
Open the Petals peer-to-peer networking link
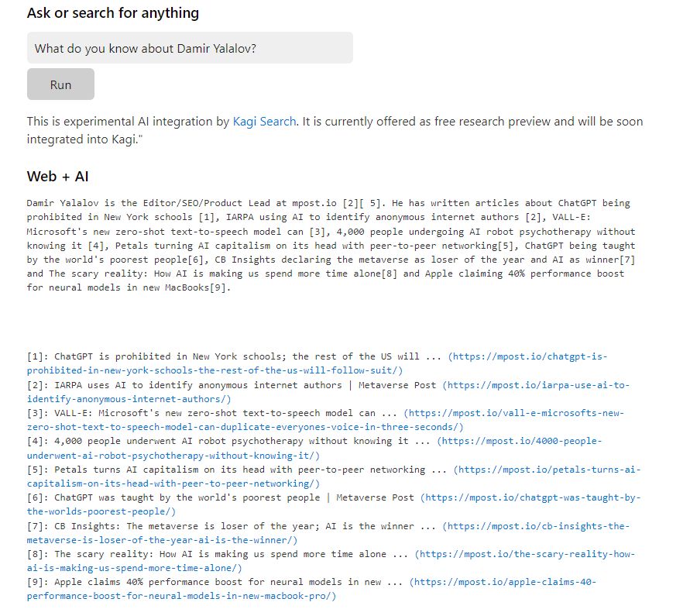tap(335, 477)
